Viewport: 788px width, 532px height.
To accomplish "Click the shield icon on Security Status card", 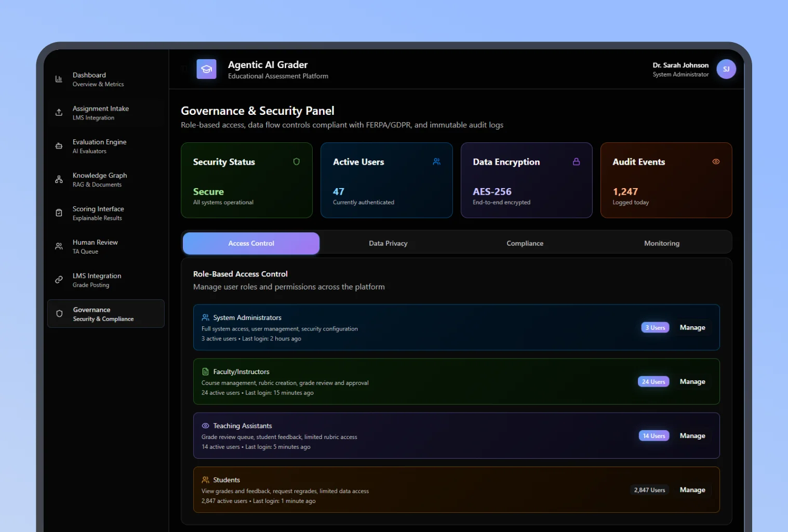I will (x=297, y=162).
